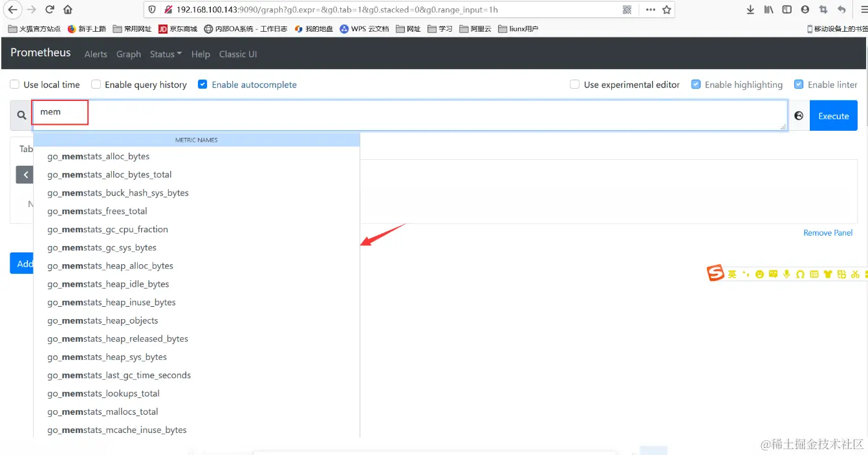Click the site security shield icon
This screenshot has height=455, width=868.
click(153, 10)
